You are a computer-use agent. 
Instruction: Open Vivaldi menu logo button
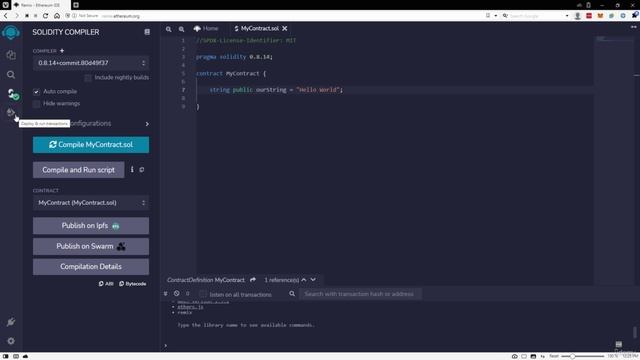6,5
